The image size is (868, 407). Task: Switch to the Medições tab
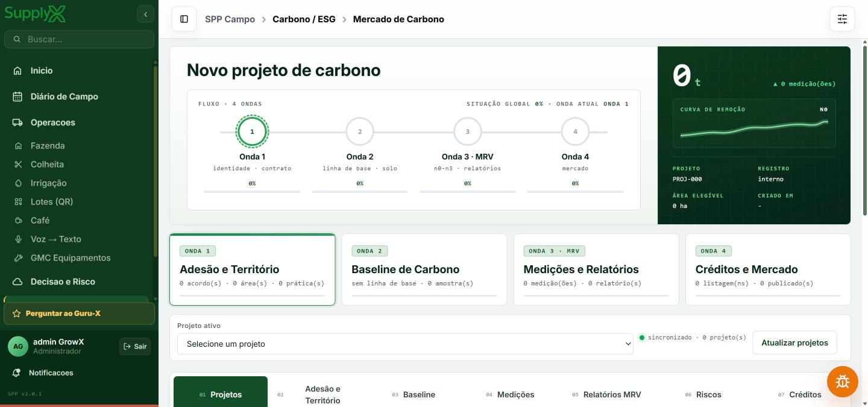510,394
